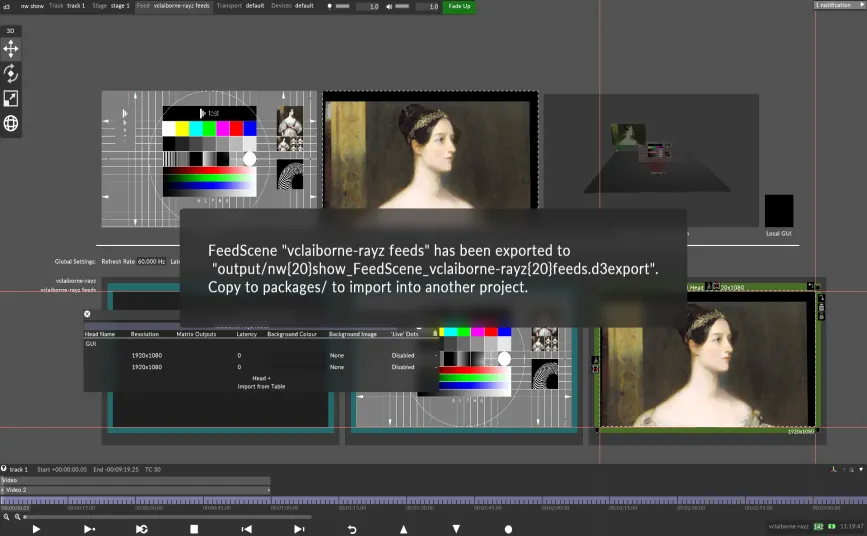The image size is (867, 536).
Task: Select the rotate tool in left toolbar
Action: point(11,73)
